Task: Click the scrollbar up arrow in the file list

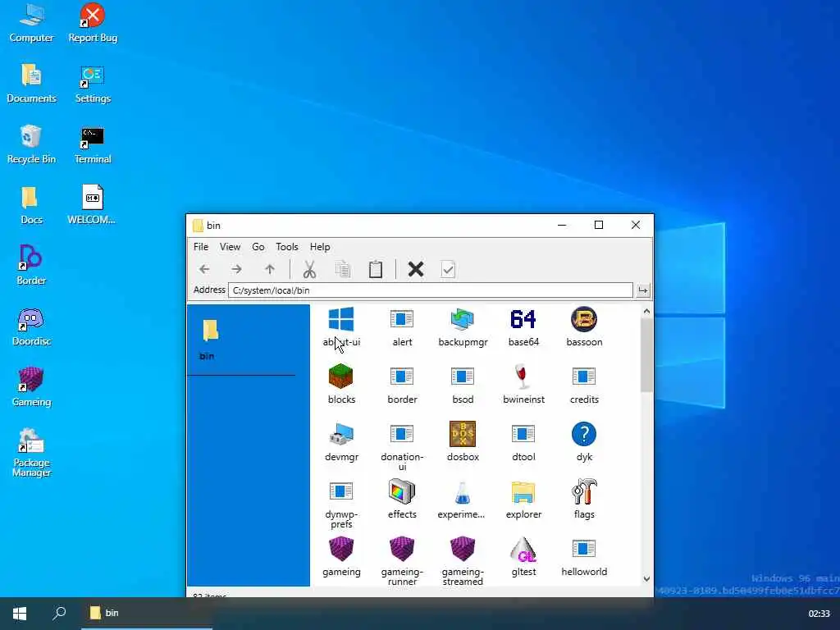Action: (646, 311)
